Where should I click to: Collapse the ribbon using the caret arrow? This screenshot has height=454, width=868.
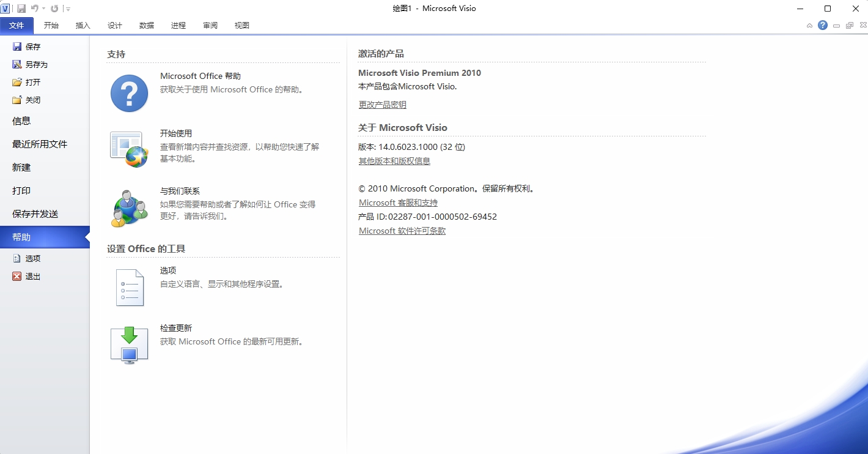pos(809,26)
